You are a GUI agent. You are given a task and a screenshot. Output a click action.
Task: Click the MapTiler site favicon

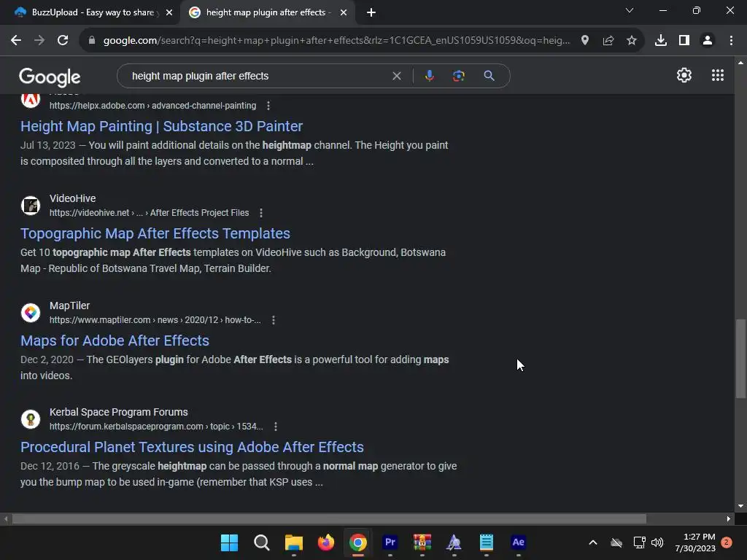(31, 312)
